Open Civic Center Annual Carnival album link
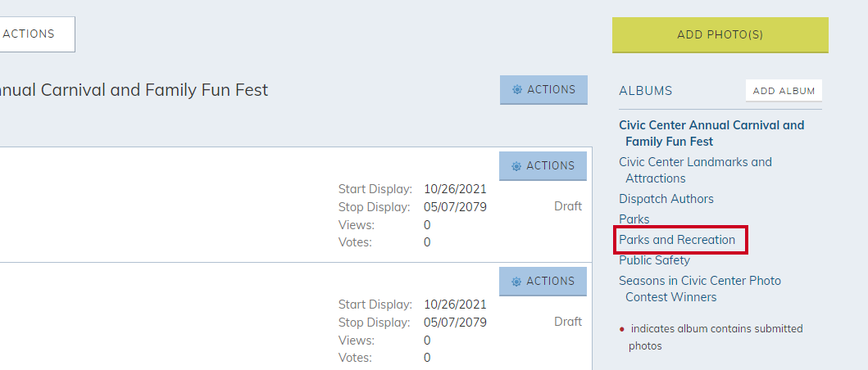 [x=711, y=133]
